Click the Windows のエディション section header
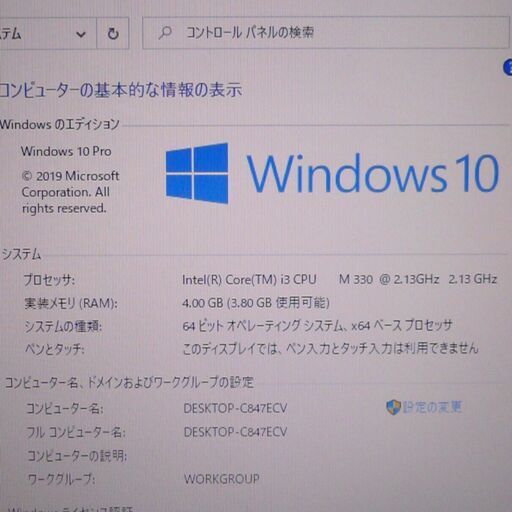Viewport: 512px width, 512px height. (x=60, y=124)
